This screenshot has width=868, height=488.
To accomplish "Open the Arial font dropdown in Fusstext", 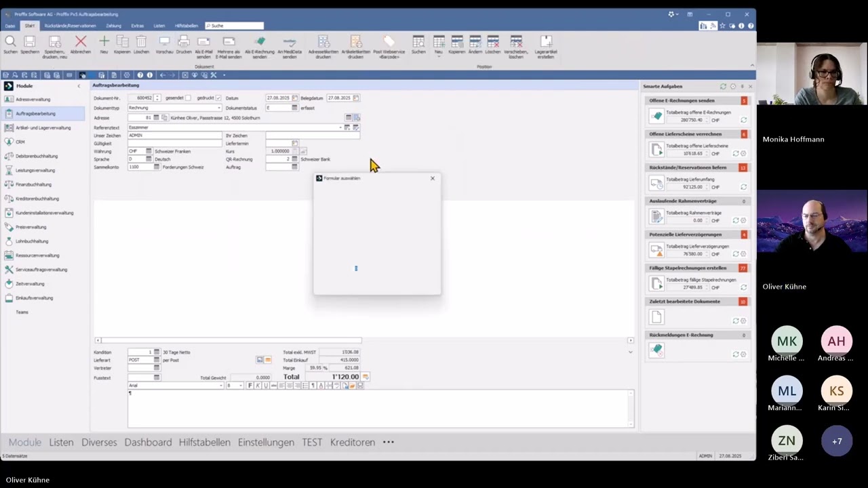I will click(x=220, y=386).
